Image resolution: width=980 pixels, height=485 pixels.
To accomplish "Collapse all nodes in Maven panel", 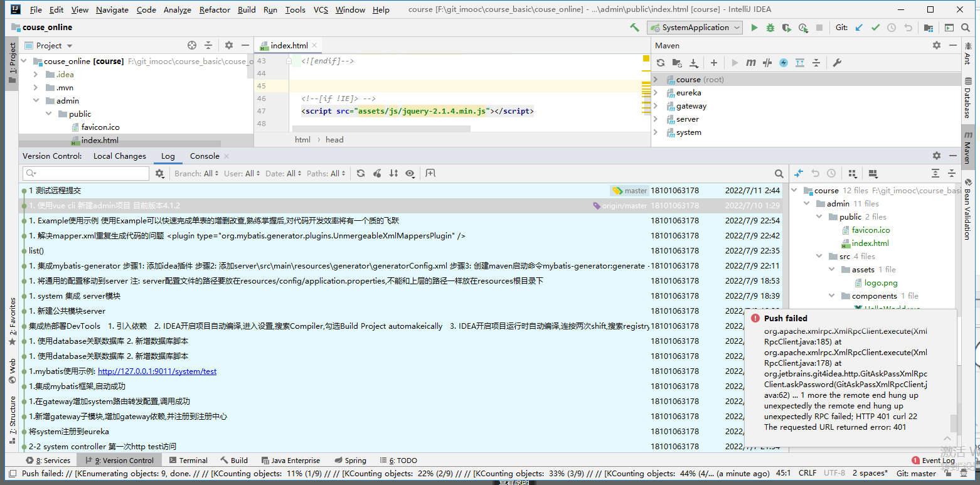I will point(816,63).
